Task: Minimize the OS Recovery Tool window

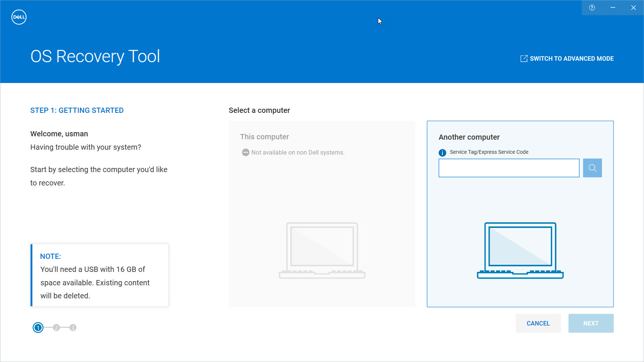Action: click(613, 8)
